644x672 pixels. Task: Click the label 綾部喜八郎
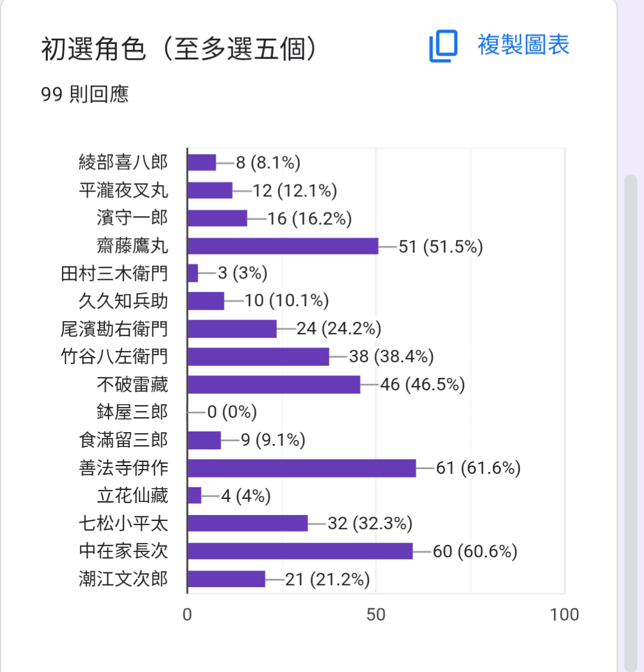tap(124, 162)
